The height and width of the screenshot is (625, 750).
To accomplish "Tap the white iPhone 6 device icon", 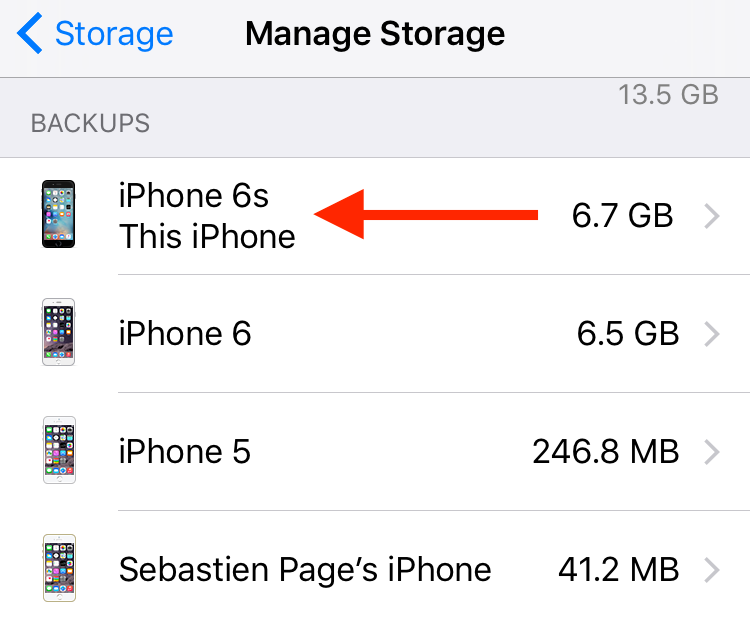I will click(x=58, y=332).
